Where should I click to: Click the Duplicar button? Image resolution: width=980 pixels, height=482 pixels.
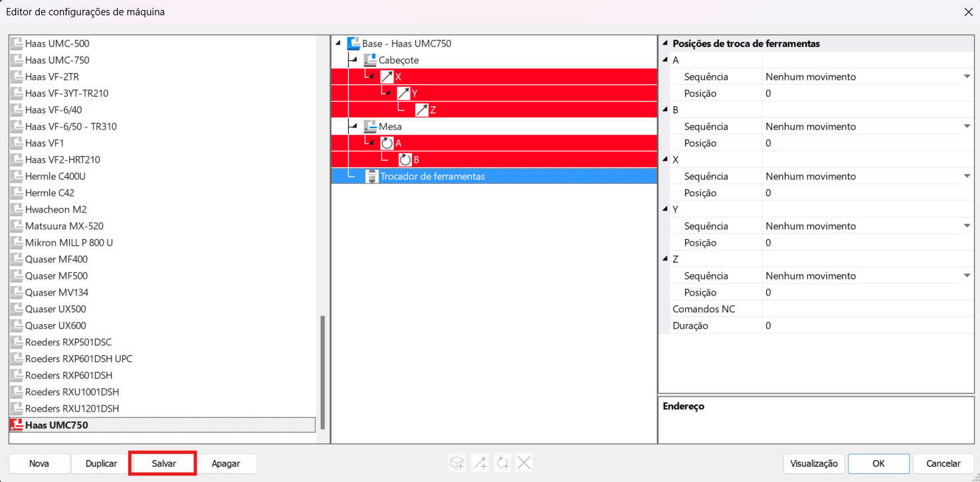[x=101, y=463]
